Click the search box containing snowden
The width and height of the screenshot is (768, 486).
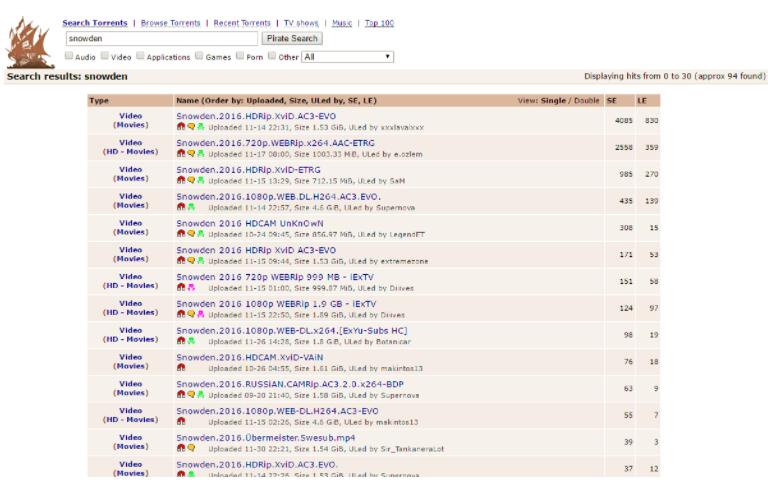point(162,38)
